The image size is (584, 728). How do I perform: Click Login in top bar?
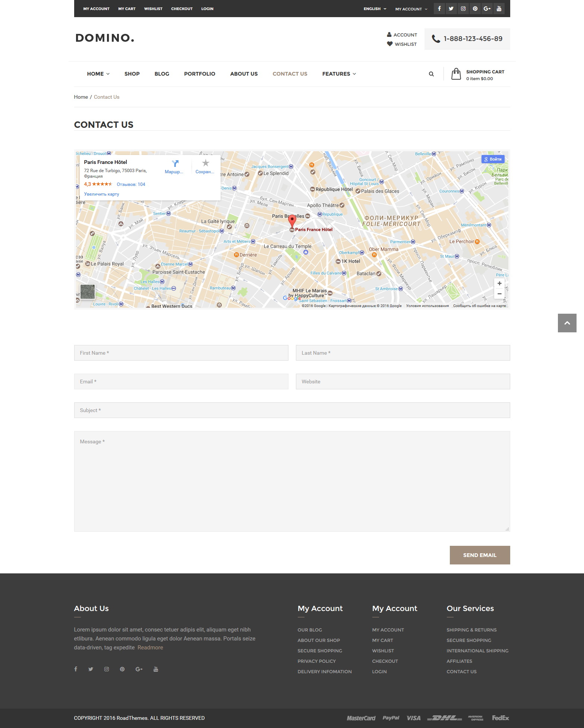[207, 9]
